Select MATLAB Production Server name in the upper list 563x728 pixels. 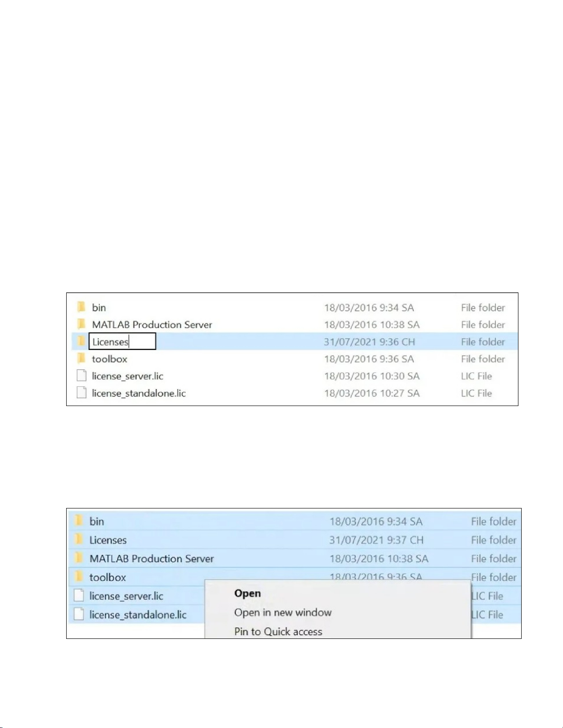152,325
